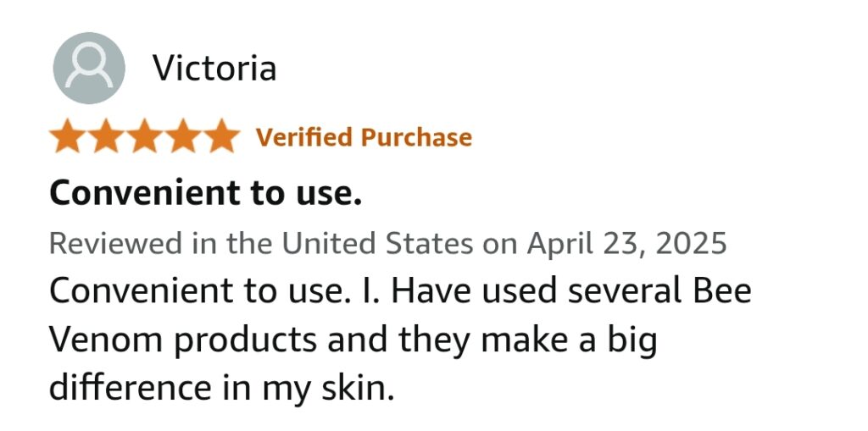Viewport: 868px width, 431px height.
Task: Click the Verified Purchase label
Action: [x=364, y=136]
